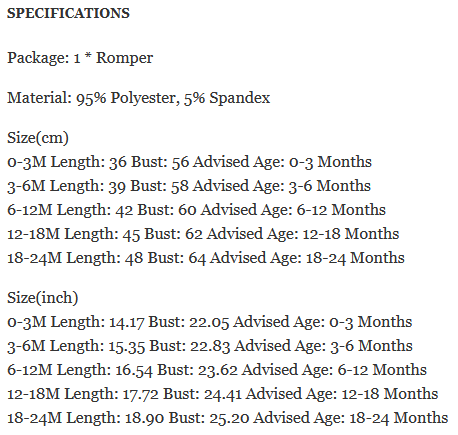Viewport: 458px width, 435px height.
Task: Click the 18-24M Length: 48 row
Action: tap(206, 258)
